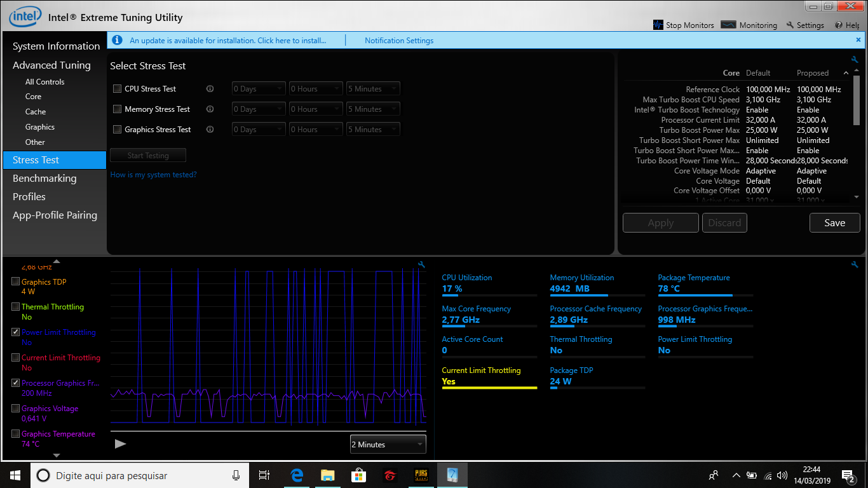Check the Graphics Temperature monitor checkbox
Screen dimensions: 868x488
(x=15, y=433)
